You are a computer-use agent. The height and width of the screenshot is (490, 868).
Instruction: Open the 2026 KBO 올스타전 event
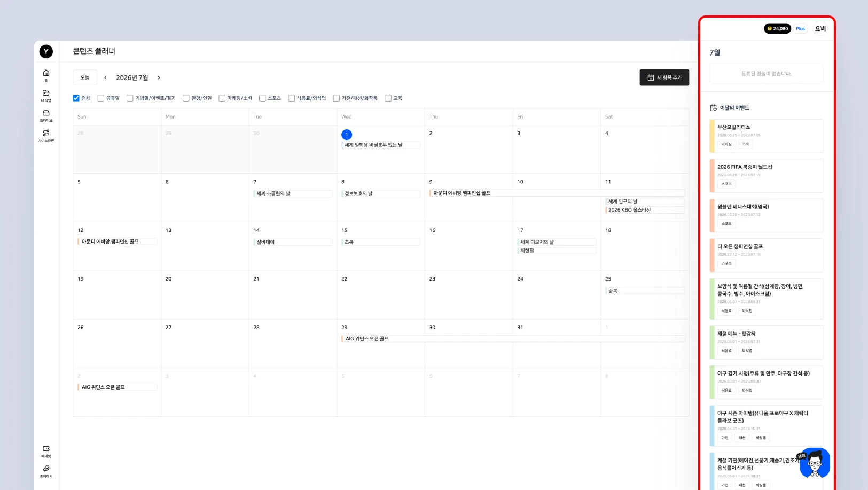644,210
